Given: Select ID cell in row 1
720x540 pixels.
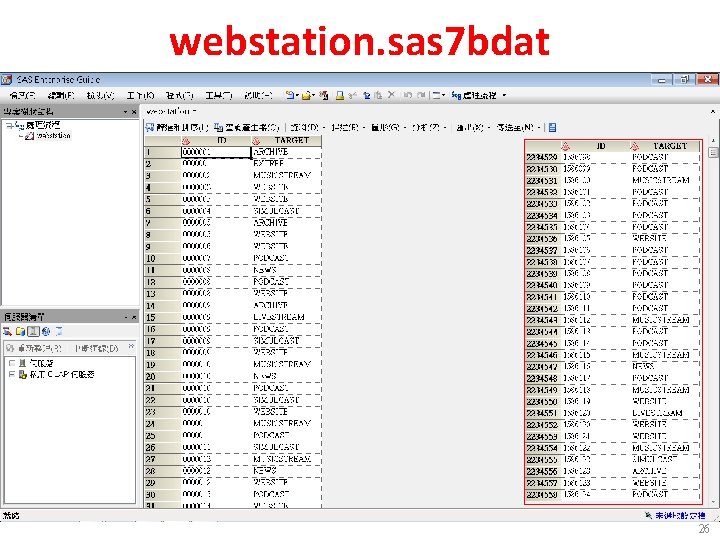Looking at the screenshot, I should coord(216,152).
